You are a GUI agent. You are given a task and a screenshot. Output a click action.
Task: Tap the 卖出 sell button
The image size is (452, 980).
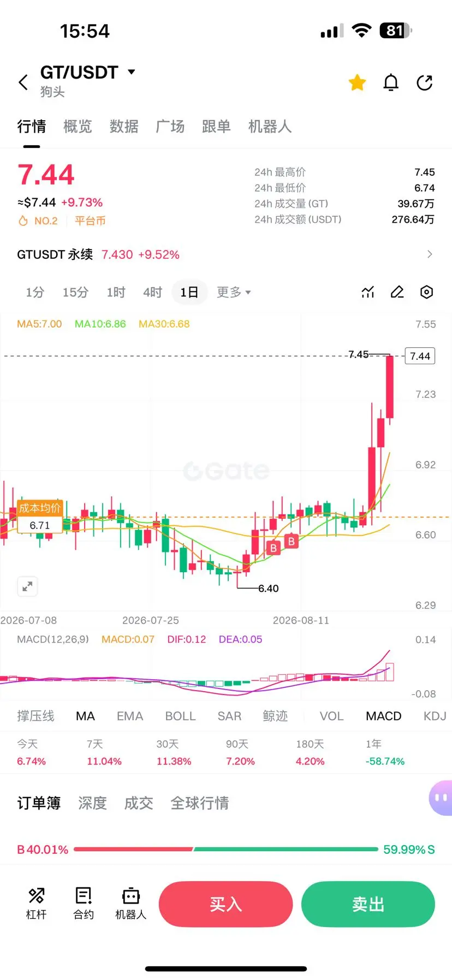click(x=368, y=904)
